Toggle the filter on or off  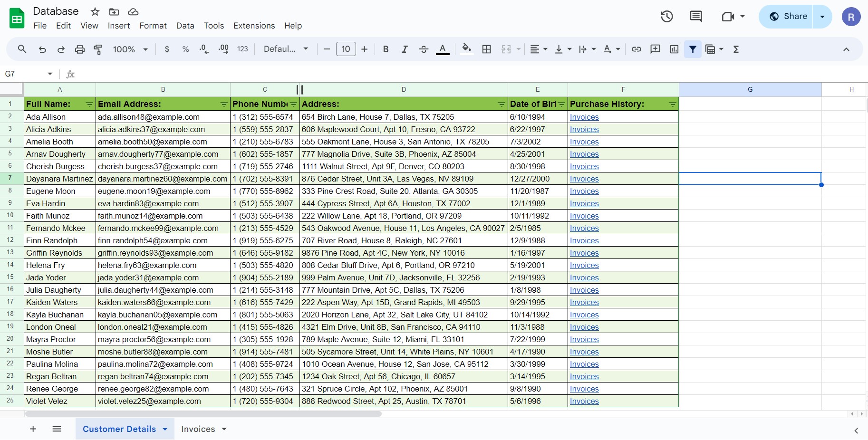click(693, 49)
